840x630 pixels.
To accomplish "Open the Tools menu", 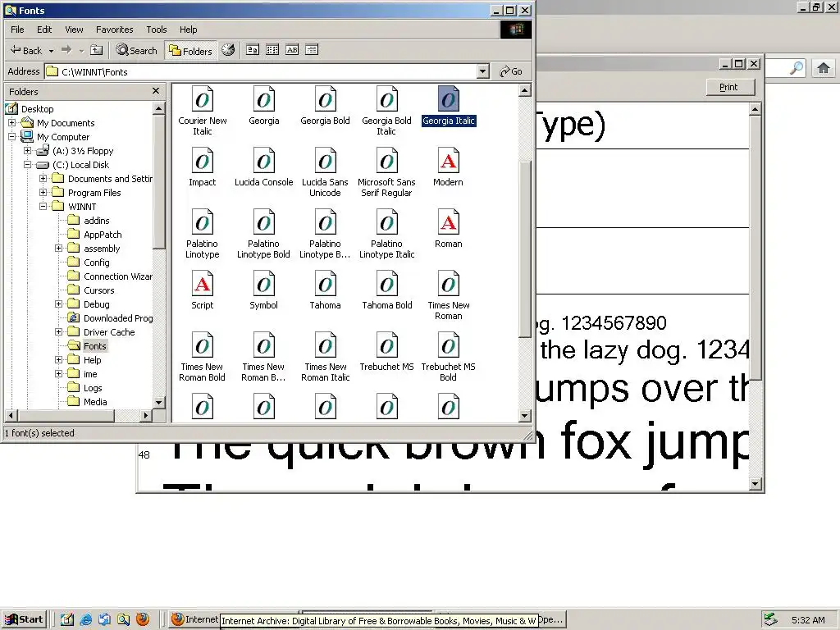I will click(x=157, y=30).
